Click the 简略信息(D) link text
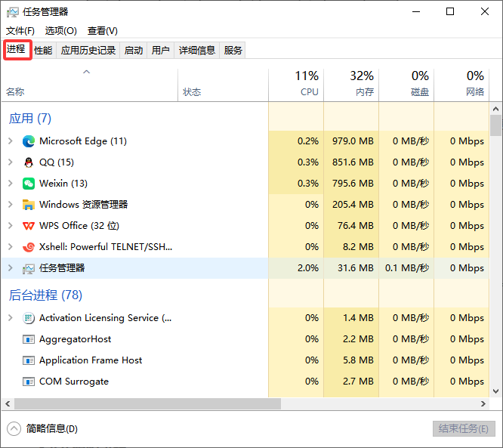503x448 pixels. pos(52,429)
